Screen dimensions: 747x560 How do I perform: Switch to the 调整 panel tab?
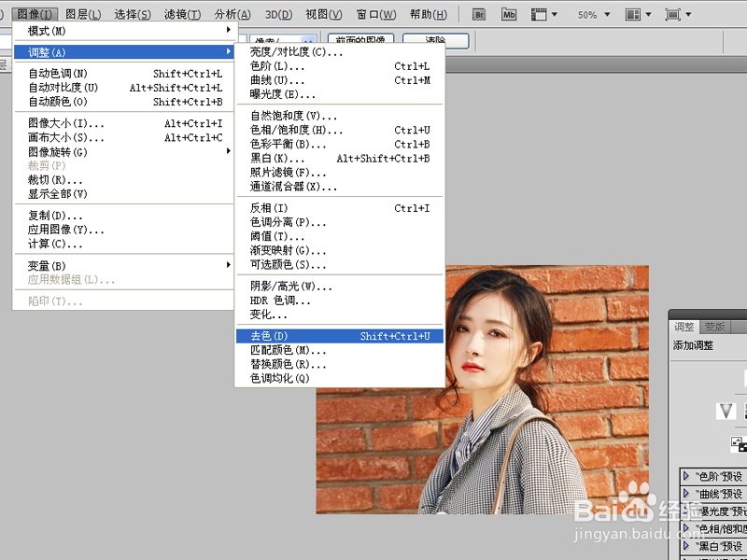point(684,328)
